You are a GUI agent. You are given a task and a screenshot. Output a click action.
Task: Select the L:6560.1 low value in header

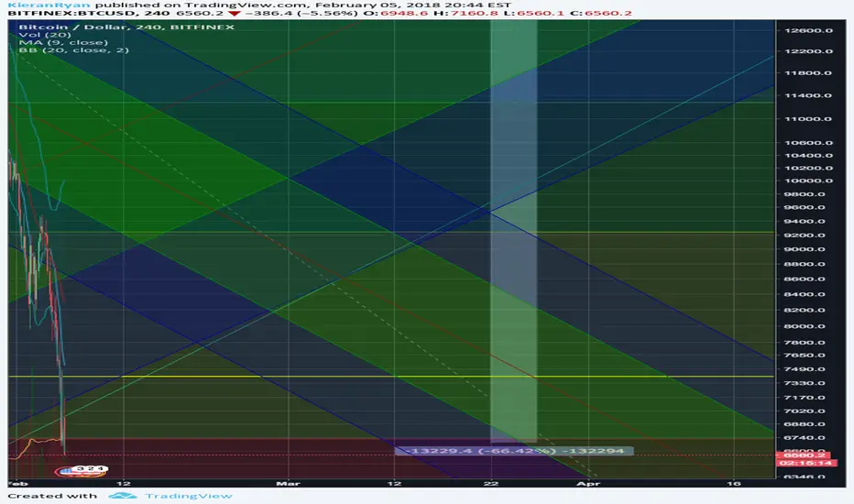[534, 13]
